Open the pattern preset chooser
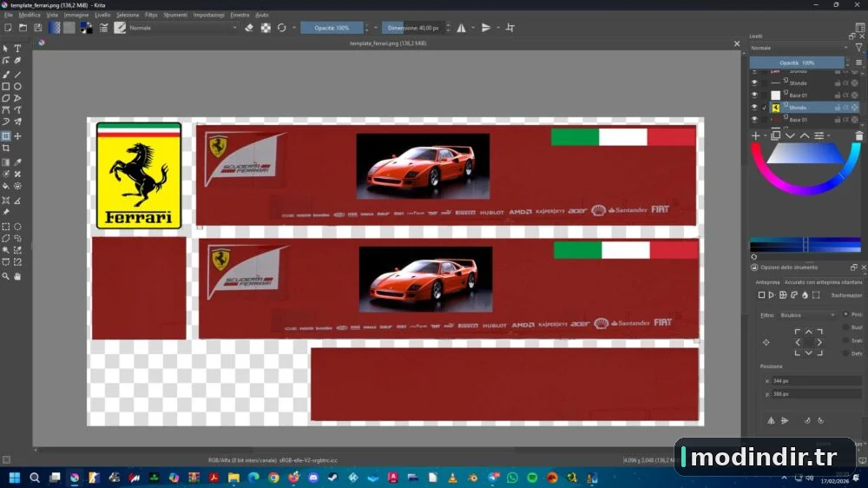 (69, 28)
